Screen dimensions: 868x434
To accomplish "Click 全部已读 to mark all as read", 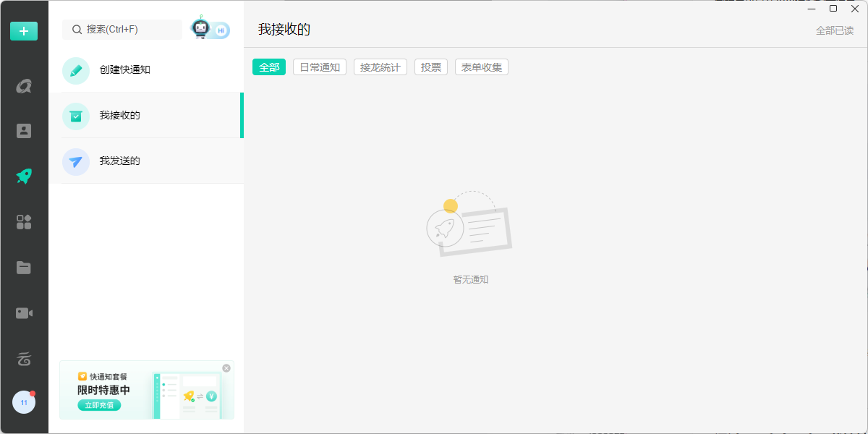I will 835,30.
